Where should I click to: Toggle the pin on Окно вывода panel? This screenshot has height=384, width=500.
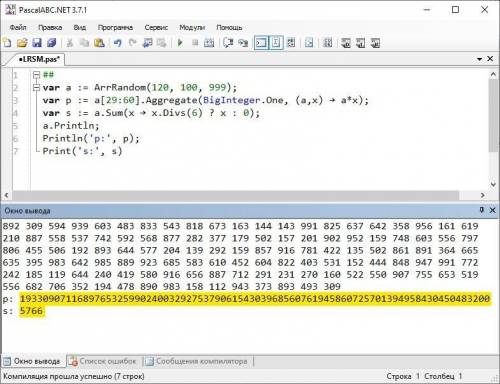click(482, 210)
